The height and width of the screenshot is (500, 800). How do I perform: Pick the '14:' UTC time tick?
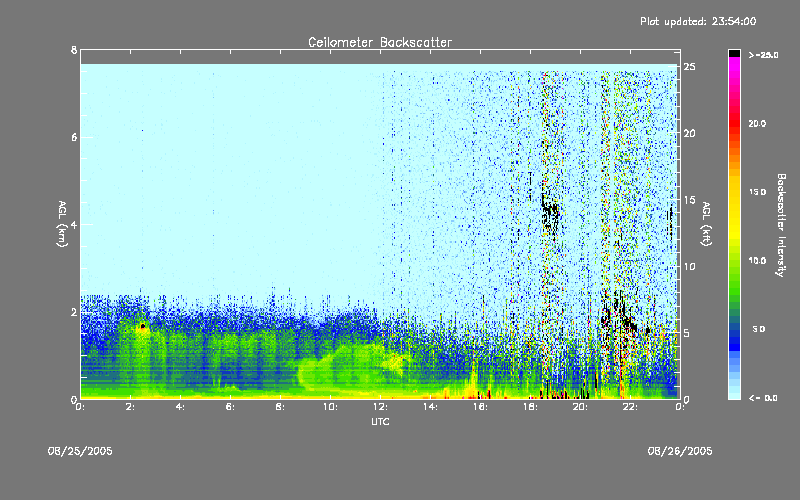point(430,407)
